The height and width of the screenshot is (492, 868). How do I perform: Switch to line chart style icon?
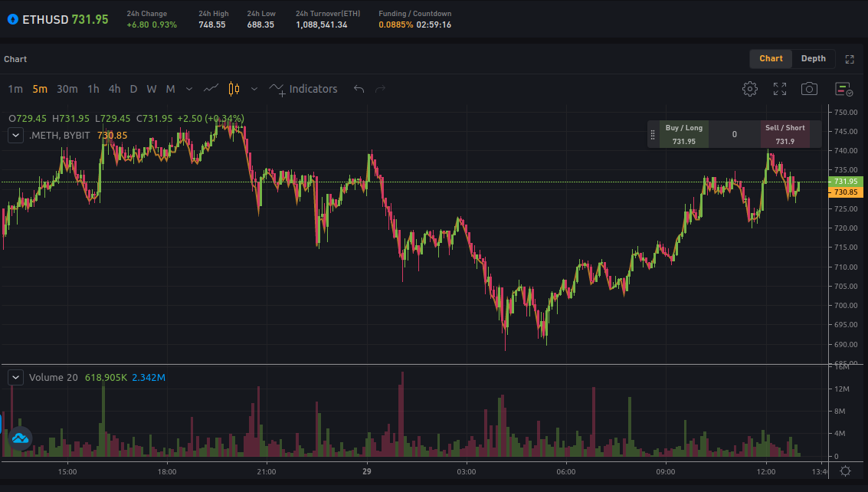click(211, 89)
